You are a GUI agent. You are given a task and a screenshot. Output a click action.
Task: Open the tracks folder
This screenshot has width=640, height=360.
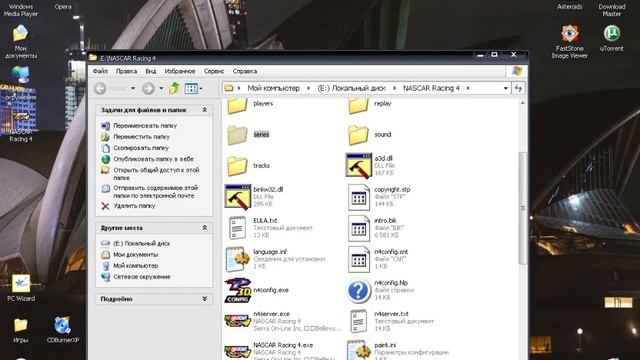pyautogui.click(x=237, y=166)
